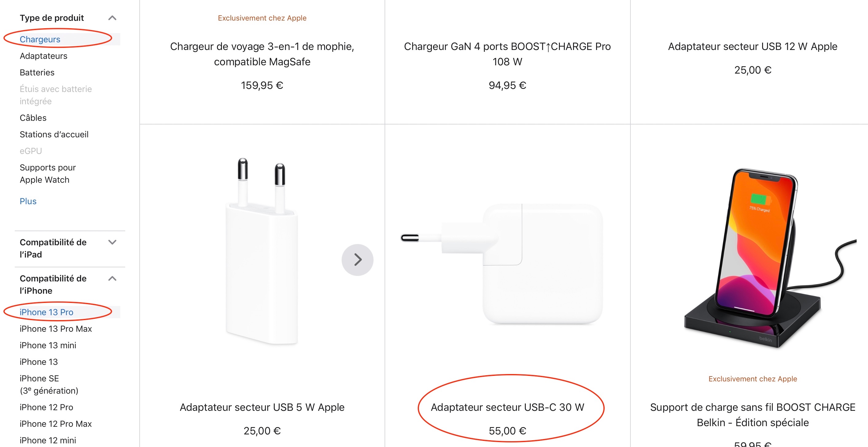Click the next image arrow on USB 5 W adapter
The height and width of the screenshot is (447, 868).
tap(357, 259)
